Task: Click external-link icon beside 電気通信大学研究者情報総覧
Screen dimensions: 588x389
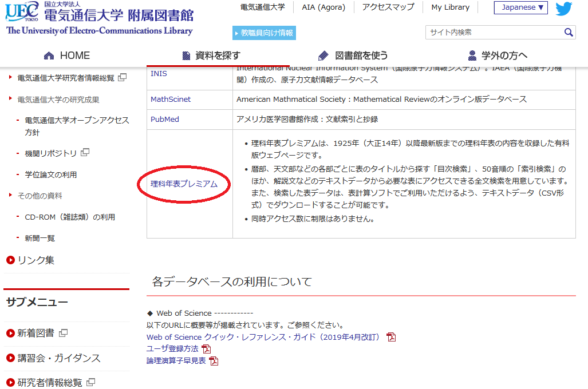Action: tap(123, 78)
